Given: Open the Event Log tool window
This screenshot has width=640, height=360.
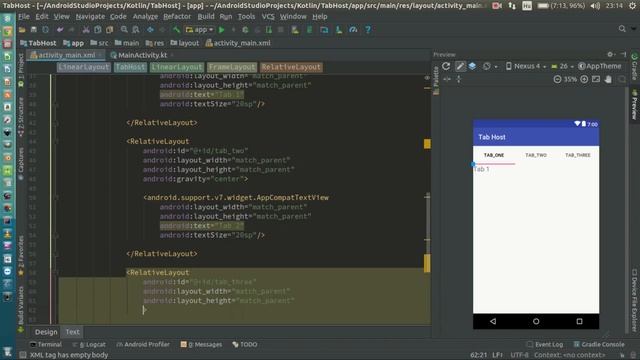Looking at the screenshot, I should (545, 344).
